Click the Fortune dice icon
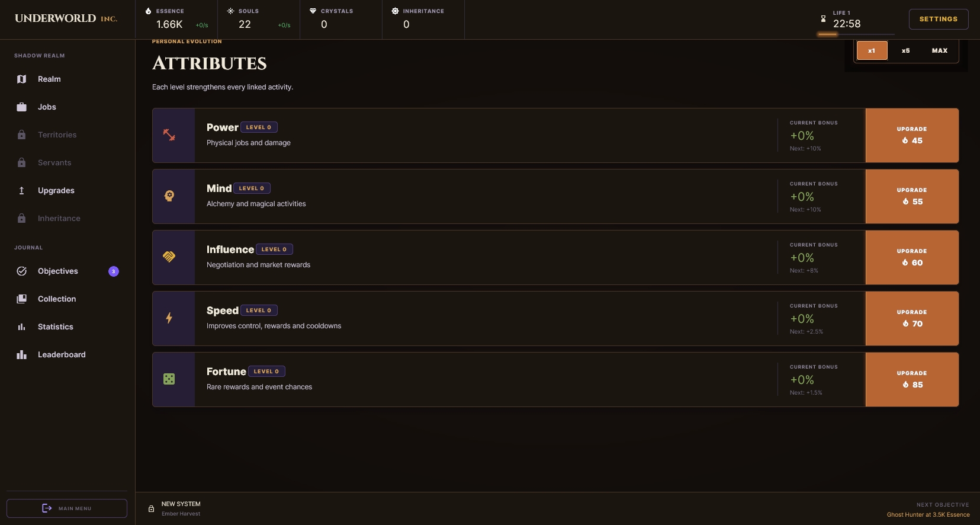Screen dimensions: 980x525 pos(169,379)
